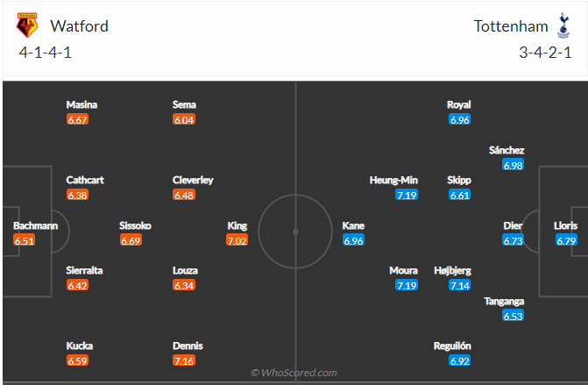
Task: Select Moura's 7.19 rating badge
Action: [407, 286]
